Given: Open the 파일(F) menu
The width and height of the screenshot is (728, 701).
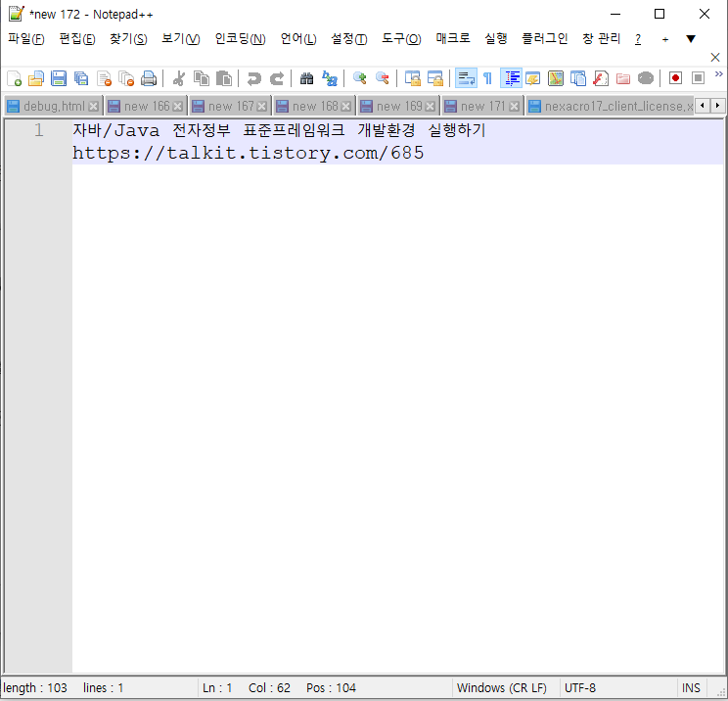Looking at the screenshot, I should [26, 38].
